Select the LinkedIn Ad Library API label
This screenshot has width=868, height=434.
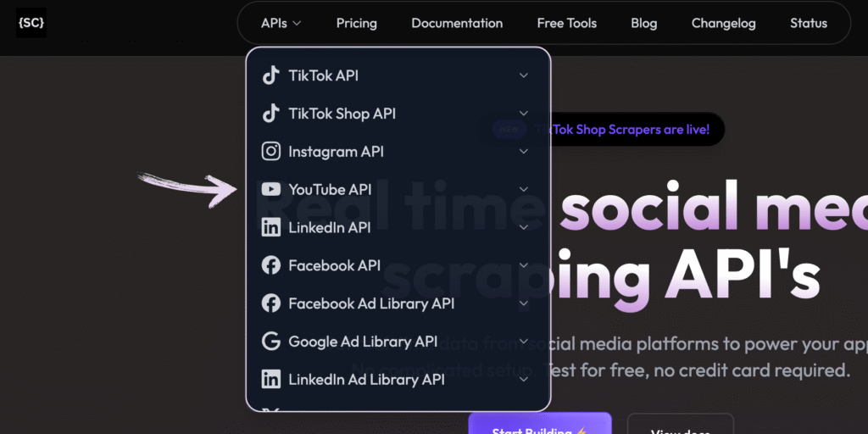pos(366,380)
